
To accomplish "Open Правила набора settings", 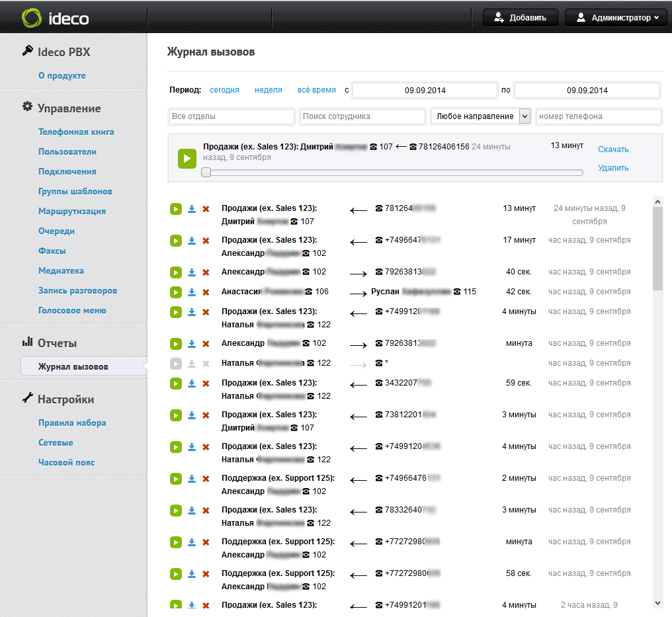I will pos(73,423).
